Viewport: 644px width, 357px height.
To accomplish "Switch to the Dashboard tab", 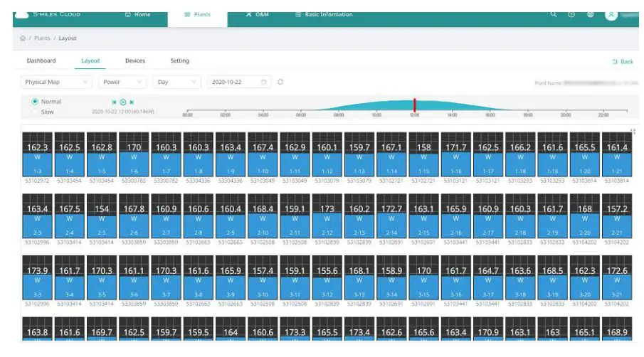I will coord(41,60).
